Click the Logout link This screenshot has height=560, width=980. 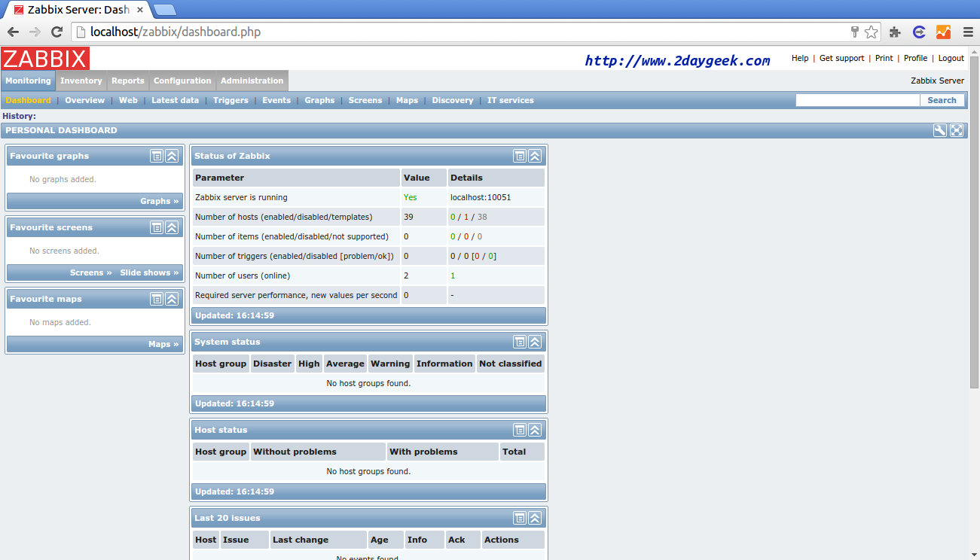951,58
